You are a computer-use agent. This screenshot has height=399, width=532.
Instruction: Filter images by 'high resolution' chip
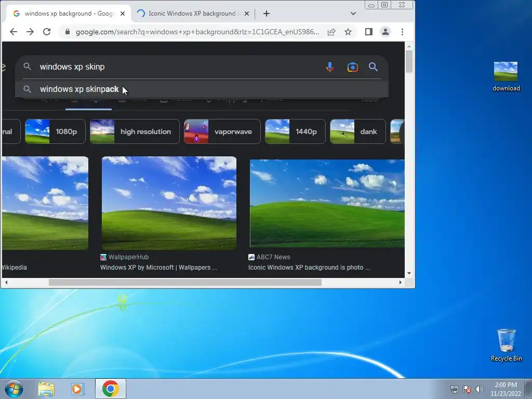(135, 131)
